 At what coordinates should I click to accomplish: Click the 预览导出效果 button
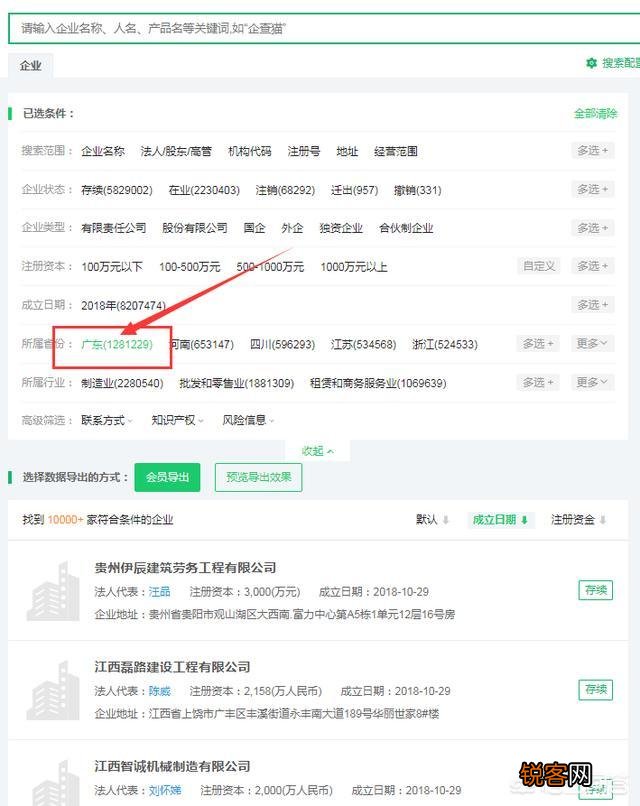click(259, 478)
